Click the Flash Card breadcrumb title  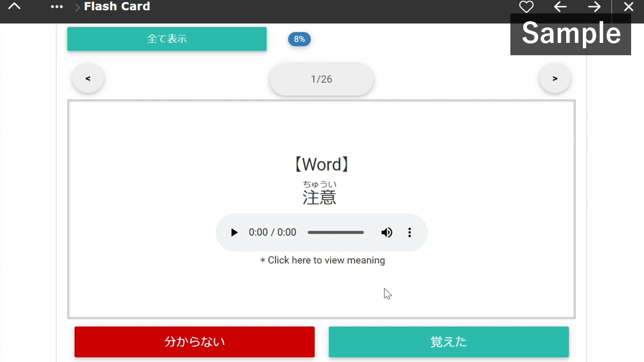117,7
